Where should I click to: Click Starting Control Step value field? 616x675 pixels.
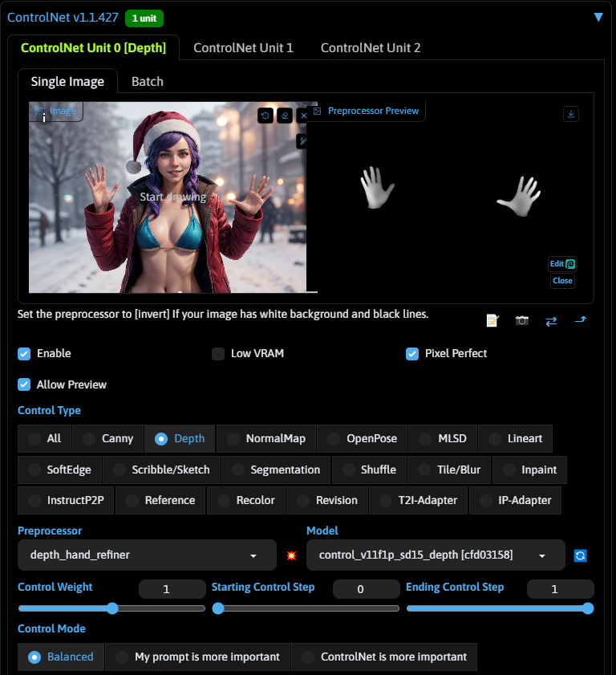(366, 589)
